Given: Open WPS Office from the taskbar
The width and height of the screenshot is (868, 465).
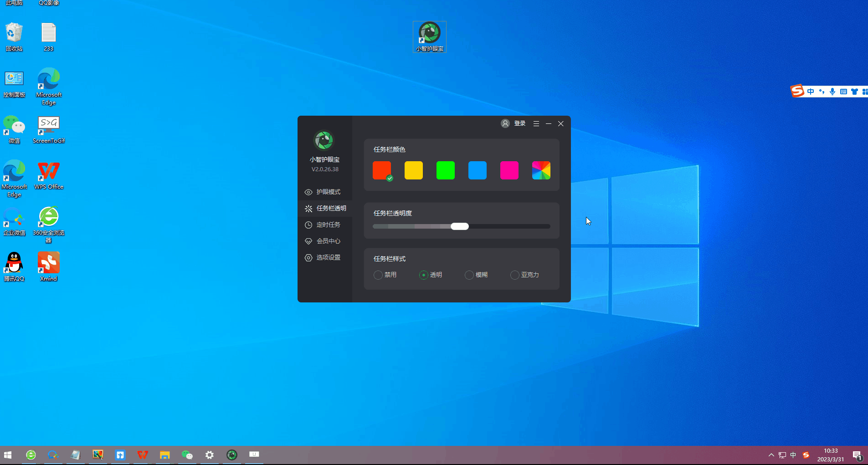Looking at the screenshot, I should 142,454.
